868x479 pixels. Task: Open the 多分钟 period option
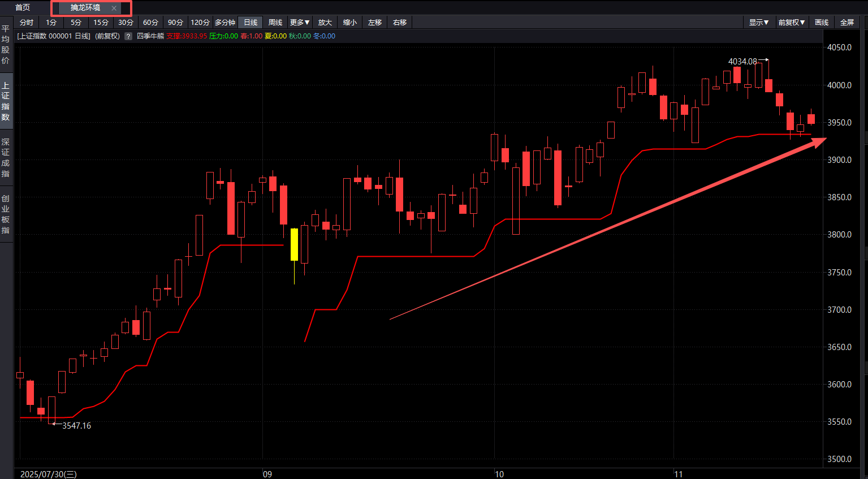(225, 23)
